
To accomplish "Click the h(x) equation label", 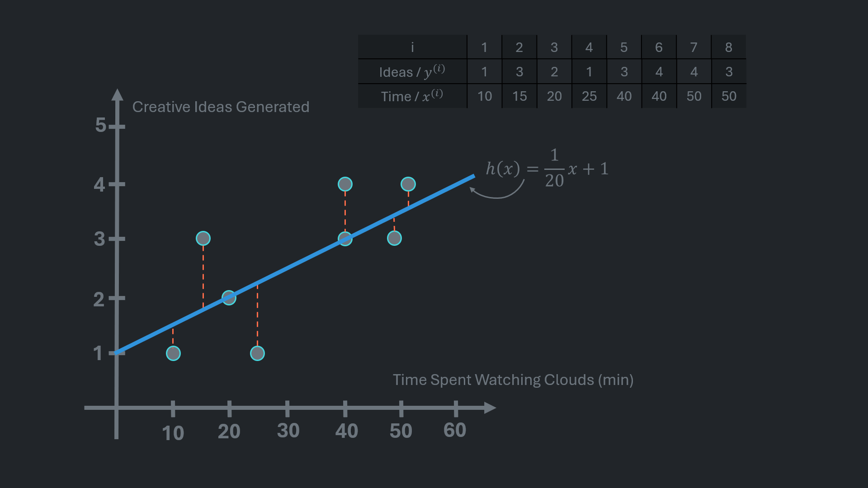I will 547,169.
